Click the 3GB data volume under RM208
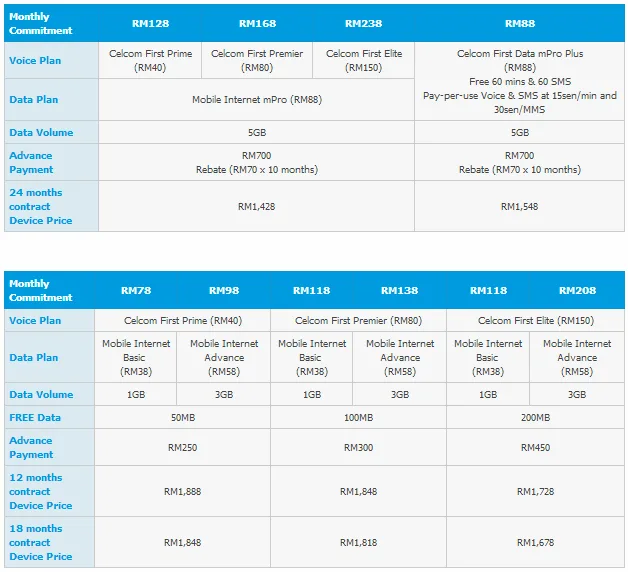This screenshot has height=572, width=628. pyautogui.click(x=577, y=395)
